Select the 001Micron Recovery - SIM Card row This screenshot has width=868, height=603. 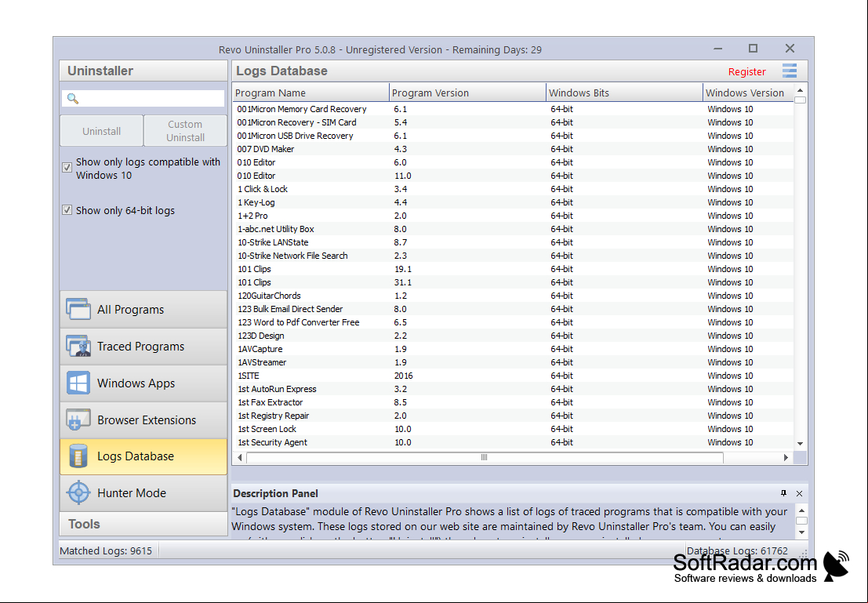[x=513, y=122]
